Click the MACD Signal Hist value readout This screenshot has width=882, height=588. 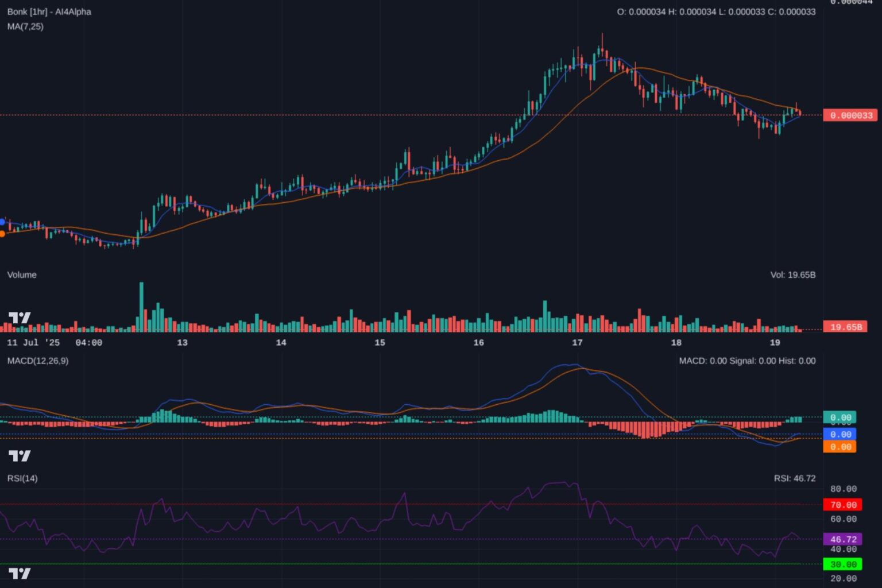[x=746, y=361]
